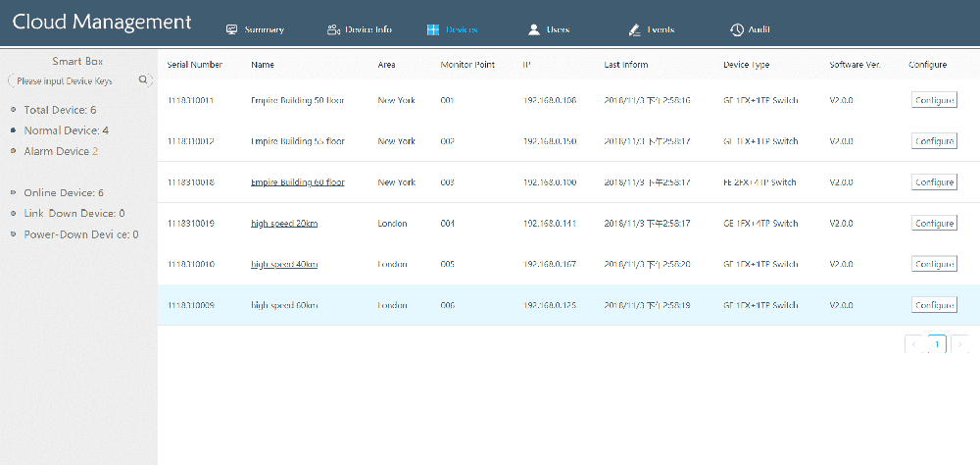This screenshot has width=980, height=465.
Task: Click serial number 1118310011
Action: point(191,100)
